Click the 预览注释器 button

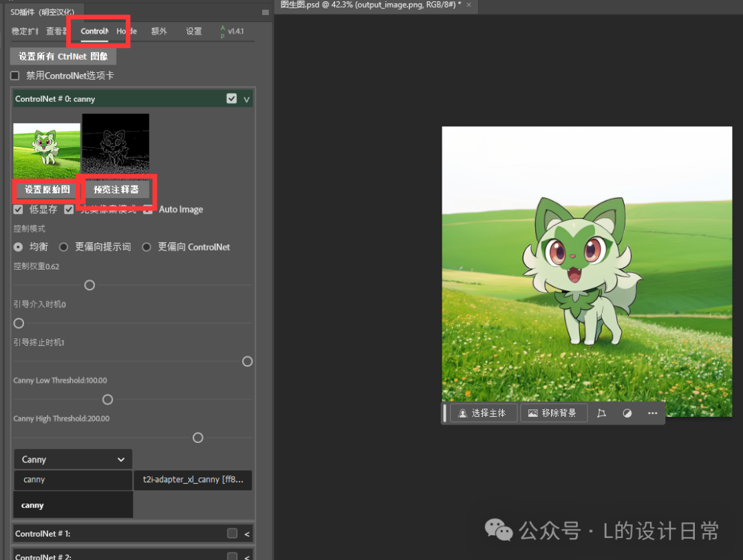(x=117, y=189)
